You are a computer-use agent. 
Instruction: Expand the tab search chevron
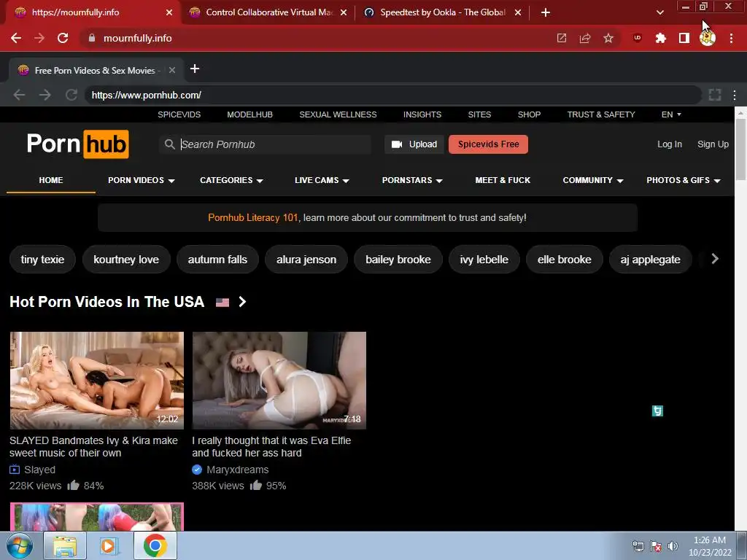coord(659,13)
